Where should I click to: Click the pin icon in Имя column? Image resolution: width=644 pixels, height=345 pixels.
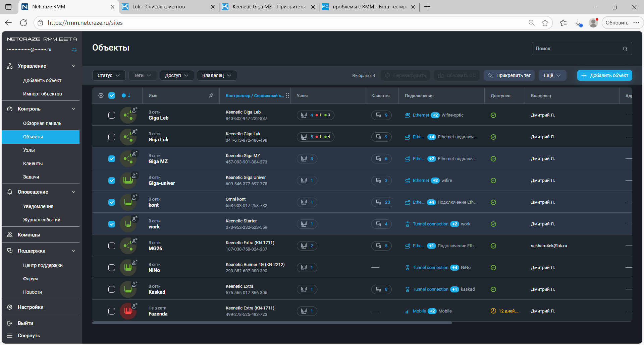(x=211, y=95)
